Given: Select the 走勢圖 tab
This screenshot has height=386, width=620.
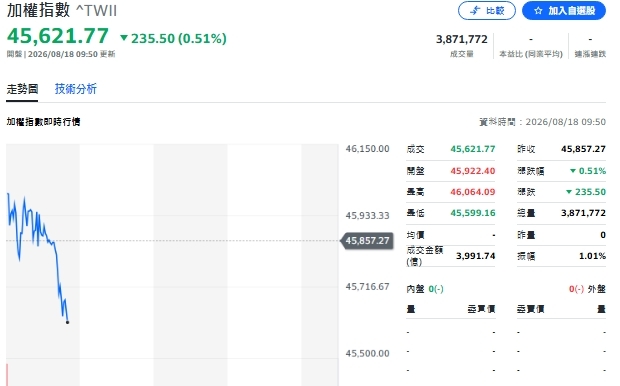Looking at the screenshot, I should click(22, 89).
